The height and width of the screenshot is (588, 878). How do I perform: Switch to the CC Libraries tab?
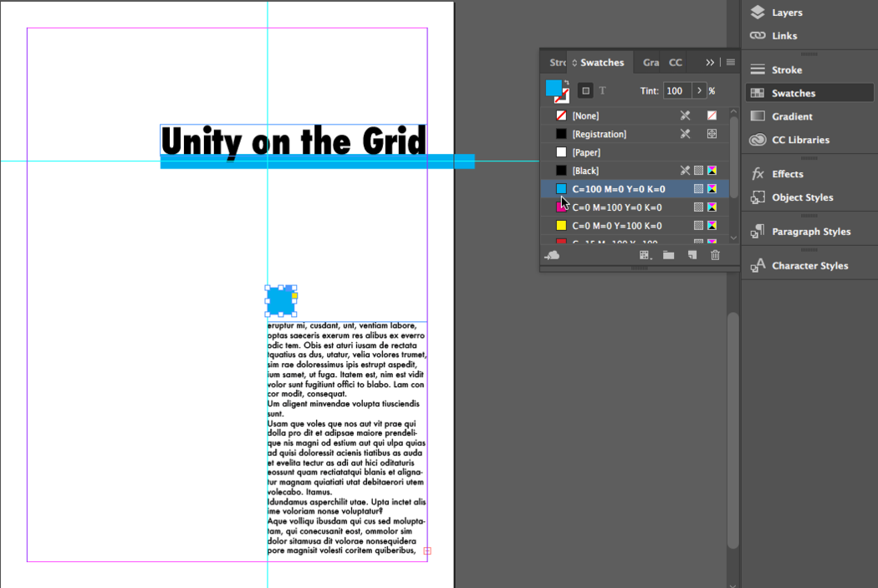click(675, 63)
